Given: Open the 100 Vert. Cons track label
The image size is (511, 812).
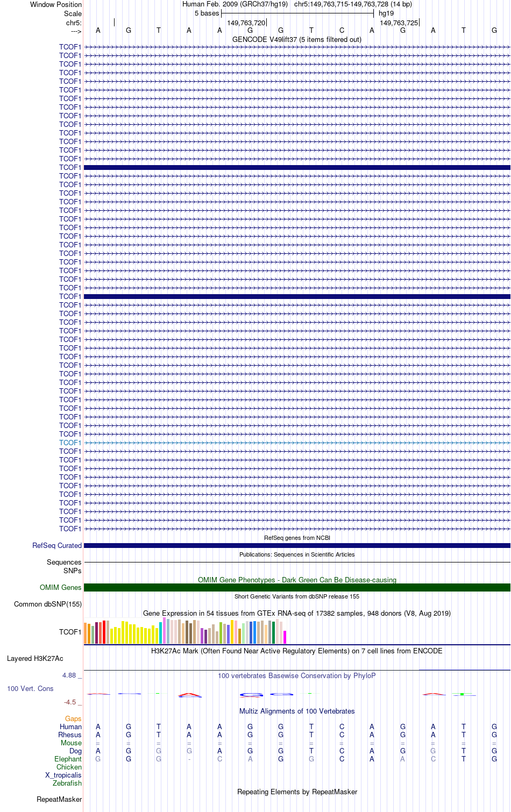Looking at the screenshot, I should (30, 688).
